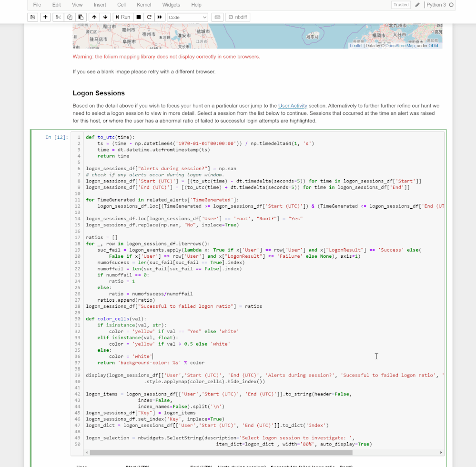Move the selected cell up
Viewport: 476px width, 467px height.
pyautogui.click(x=94, y=17)
